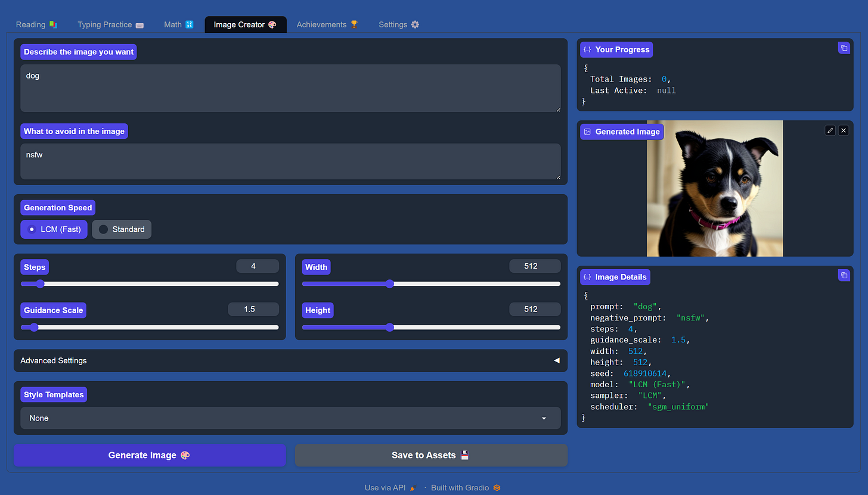Edit the generated image with pencil icon
This screenshot has height=495, width=868.
click(x=830, y=130)
